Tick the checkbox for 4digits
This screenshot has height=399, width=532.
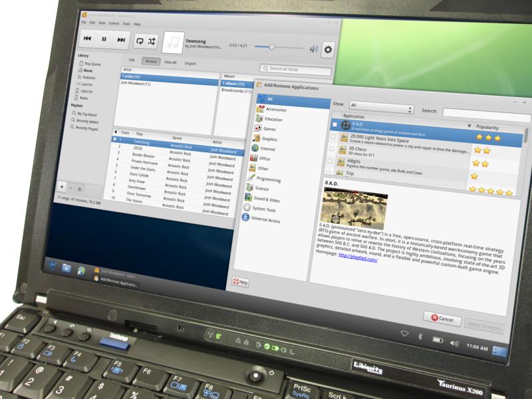click(x=330, y=160)
